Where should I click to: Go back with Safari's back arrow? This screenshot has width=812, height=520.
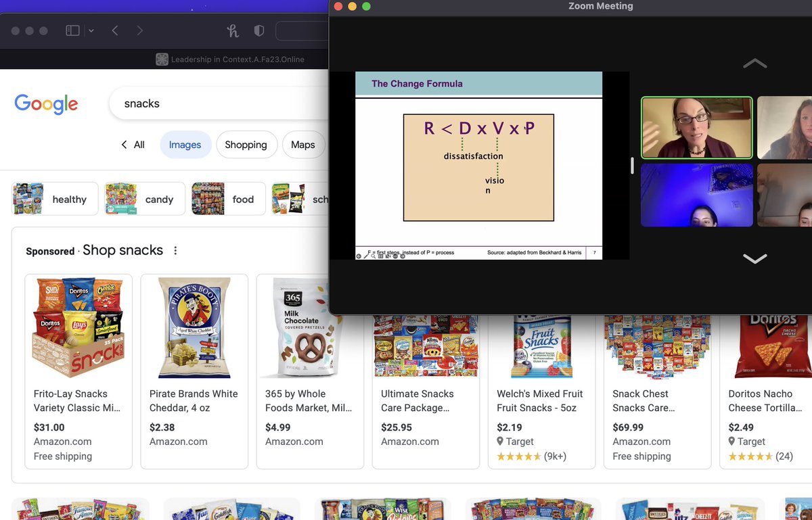(115, 30)
